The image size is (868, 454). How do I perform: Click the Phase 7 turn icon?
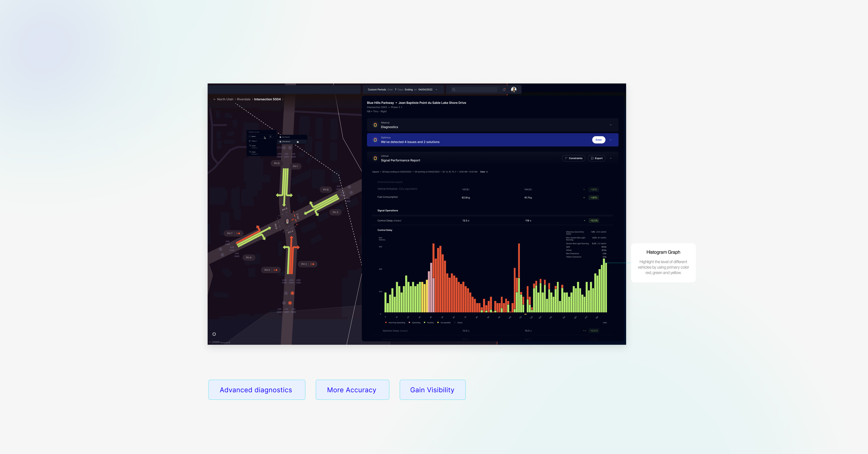[x=250, y=141]
